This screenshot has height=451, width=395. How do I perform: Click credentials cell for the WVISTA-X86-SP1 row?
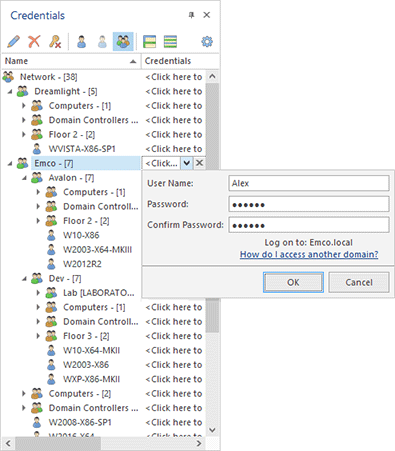click(174, 149)
